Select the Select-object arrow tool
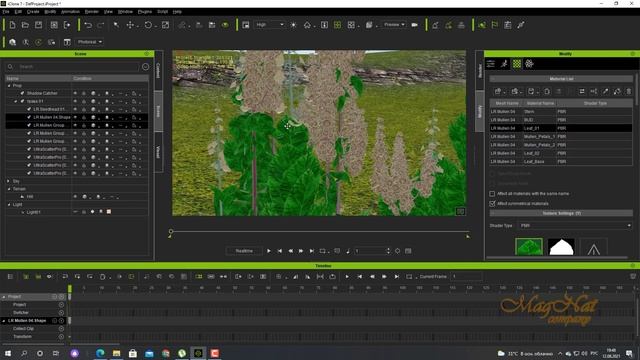The image size is (640, 360). [116, 25]
